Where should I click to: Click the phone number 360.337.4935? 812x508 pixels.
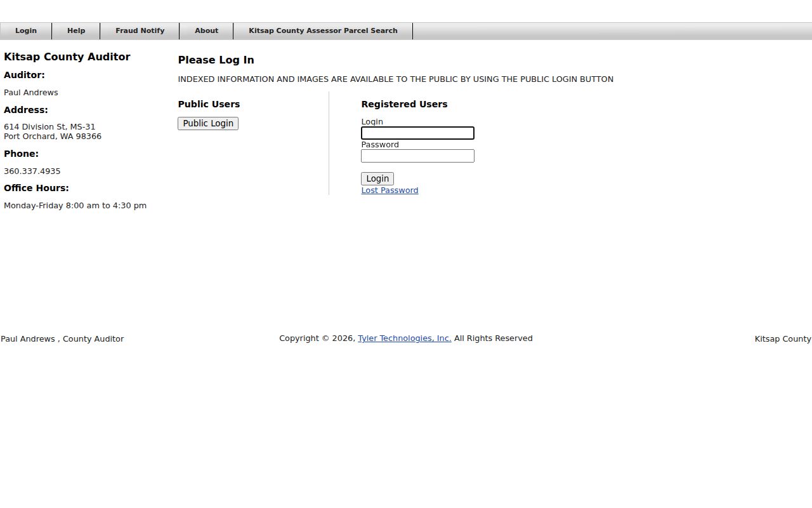(32, 171)
